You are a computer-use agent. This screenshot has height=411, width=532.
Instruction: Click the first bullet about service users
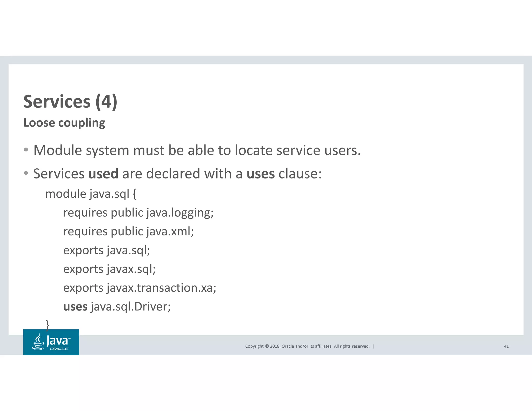197,150
